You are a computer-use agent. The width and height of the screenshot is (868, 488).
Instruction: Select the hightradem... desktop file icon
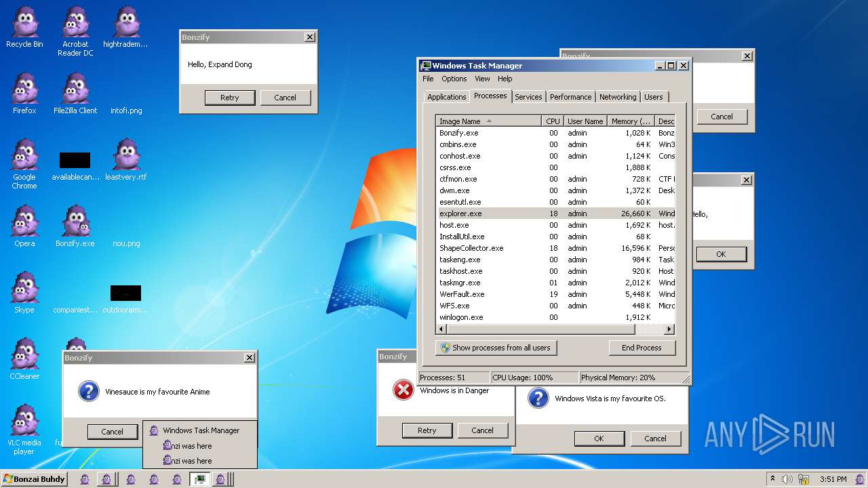coord(126,27)
